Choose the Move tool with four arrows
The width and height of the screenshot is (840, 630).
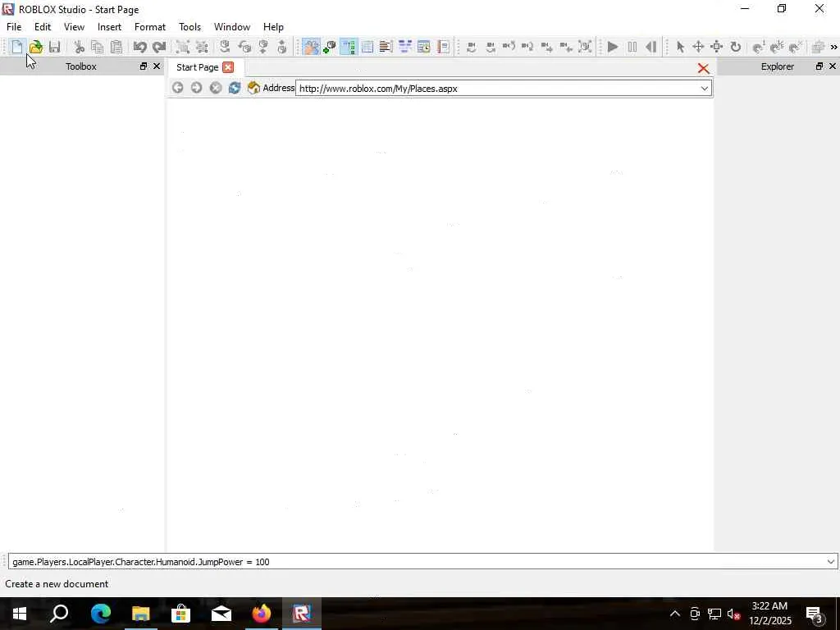pyautogui.click(x=698, y=47)
